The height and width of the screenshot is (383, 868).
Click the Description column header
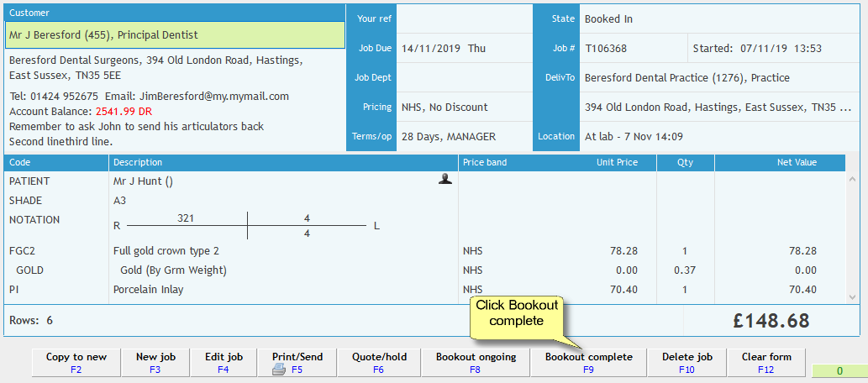(x=283, y=162)
